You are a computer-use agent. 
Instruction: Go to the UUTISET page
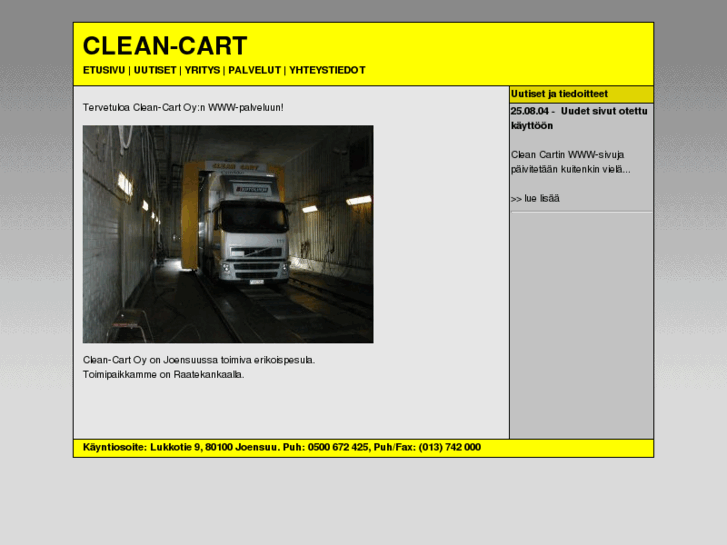coord(155,70)
